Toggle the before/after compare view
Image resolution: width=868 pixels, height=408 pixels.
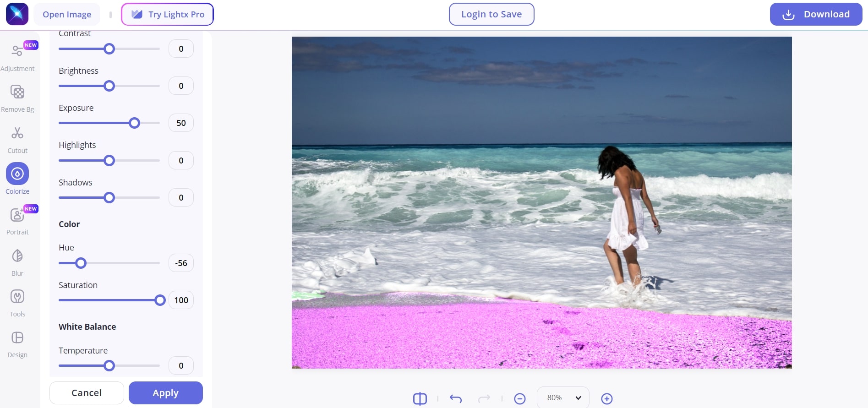(420, 398)
